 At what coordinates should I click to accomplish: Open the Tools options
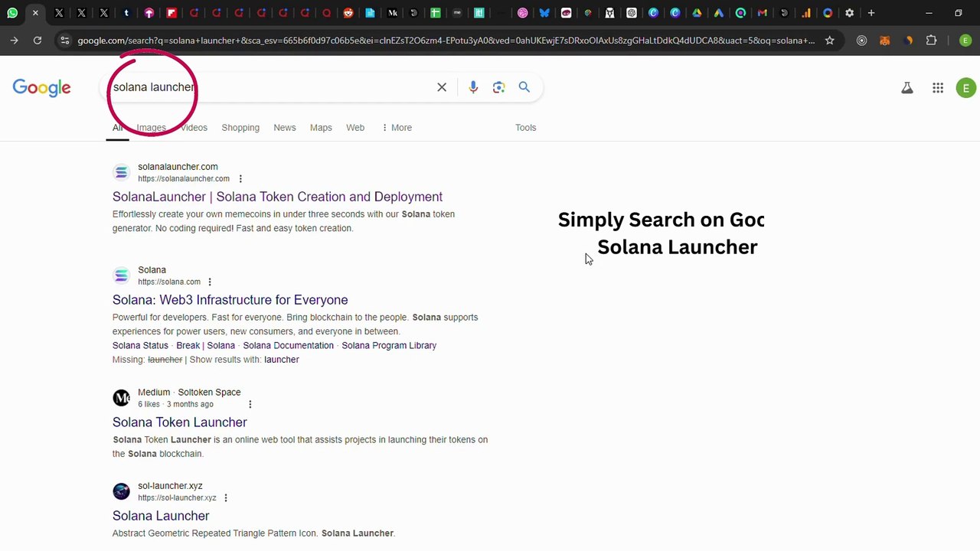pyautogui.click(x=525, y=128)
